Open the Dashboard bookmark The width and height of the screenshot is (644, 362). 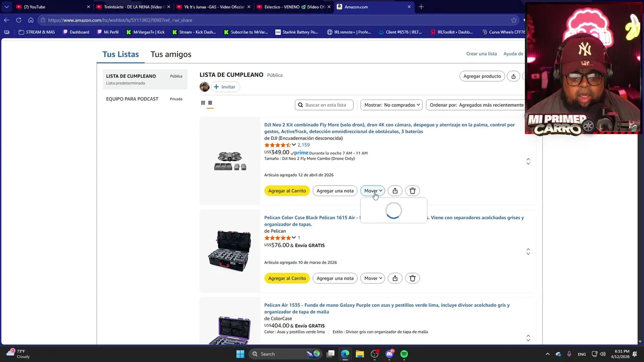pos(76,32)
